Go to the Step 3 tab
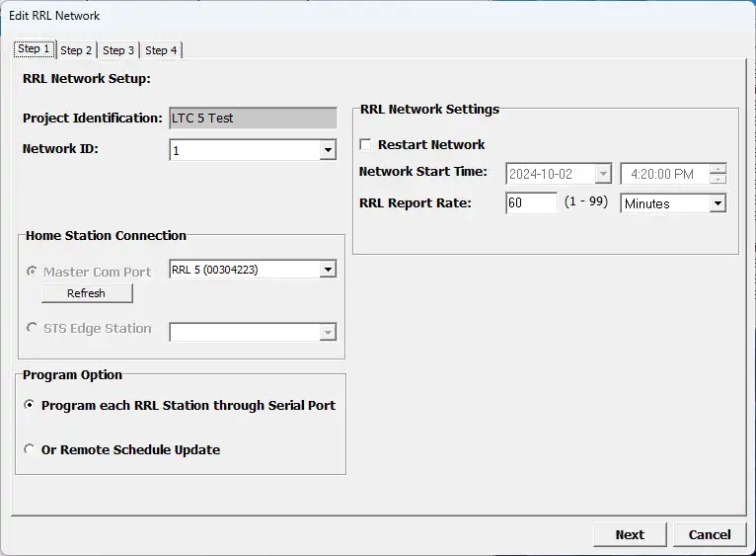This screenshot has width=756, height=556. point(118,50)
